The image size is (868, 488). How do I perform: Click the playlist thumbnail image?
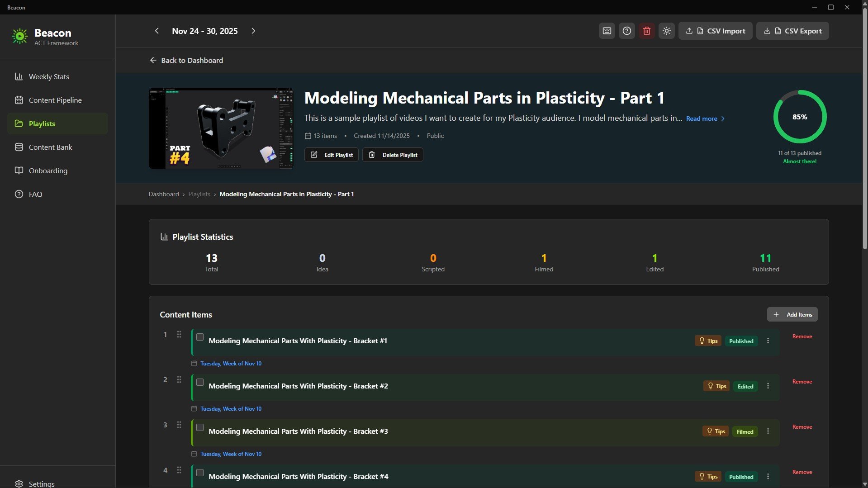pyautogui.click(x=221, y=128)
